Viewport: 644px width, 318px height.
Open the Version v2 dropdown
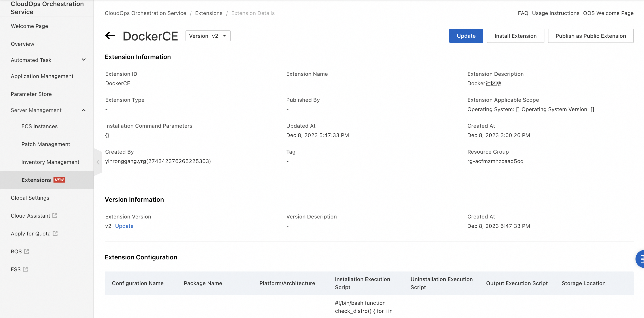[208, 36]
